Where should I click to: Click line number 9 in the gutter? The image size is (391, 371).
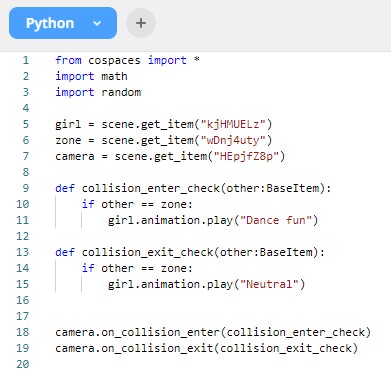click(26, 188)
